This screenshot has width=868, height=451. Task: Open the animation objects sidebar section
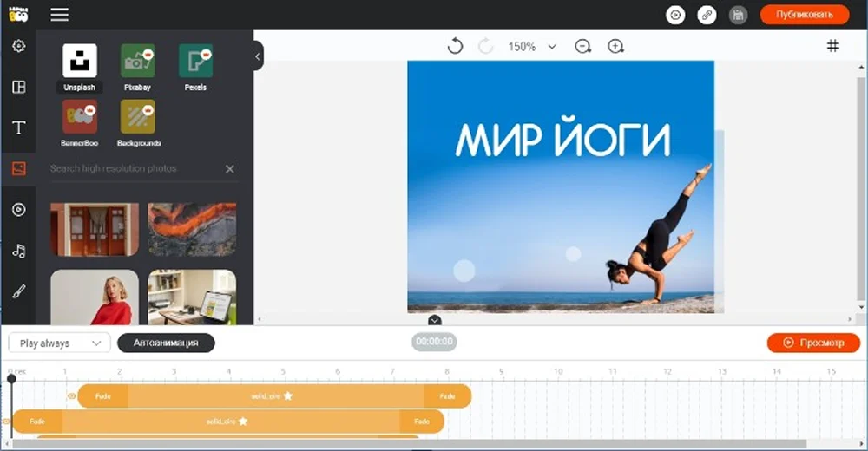[19, 210]
